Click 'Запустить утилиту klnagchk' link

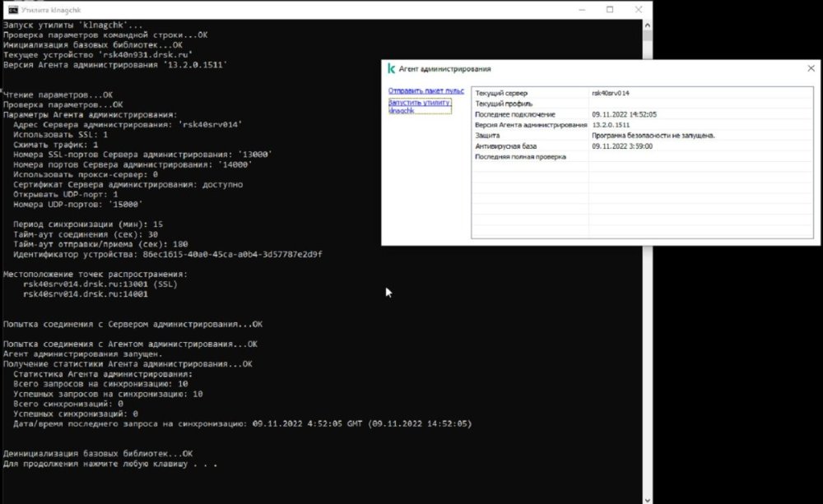point(420,106)
